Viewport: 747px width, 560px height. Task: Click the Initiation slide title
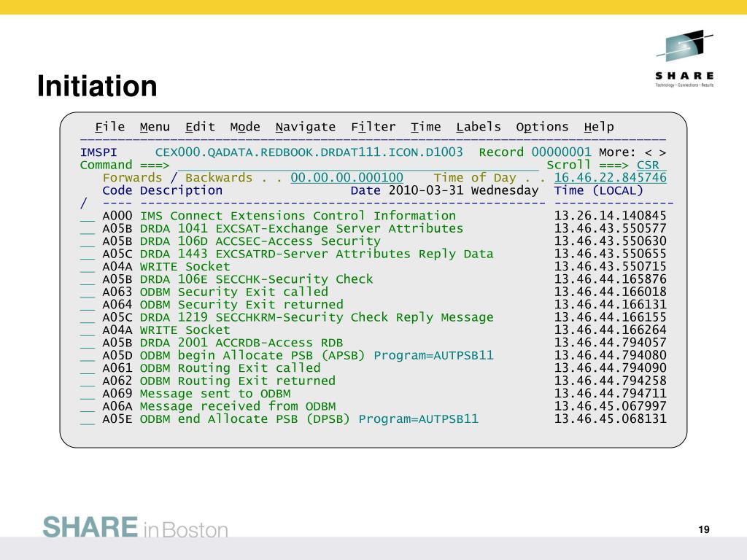coord(97,86)
